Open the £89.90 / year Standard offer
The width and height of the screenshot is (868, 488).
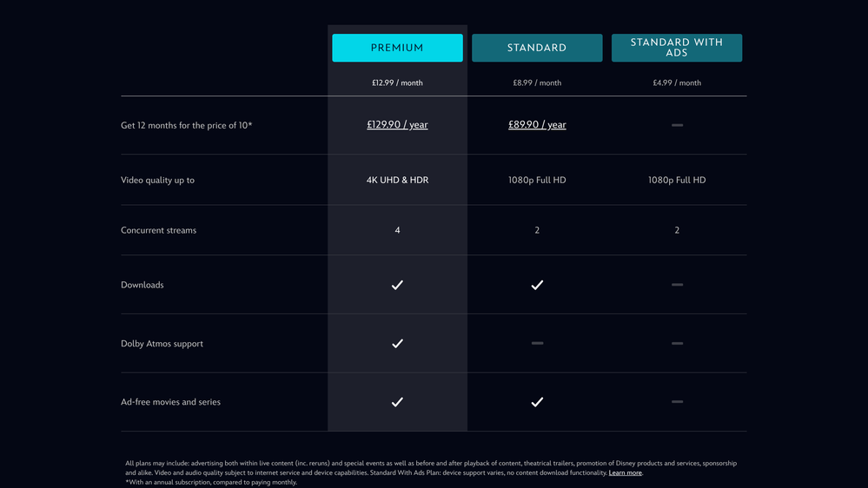click(x=537, y=125)
